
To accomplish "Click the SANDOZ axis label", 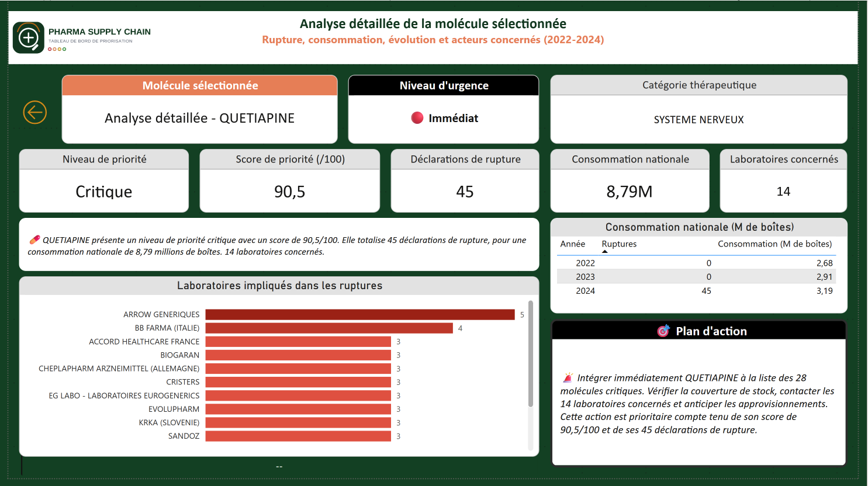I will [x=184, y=436].
